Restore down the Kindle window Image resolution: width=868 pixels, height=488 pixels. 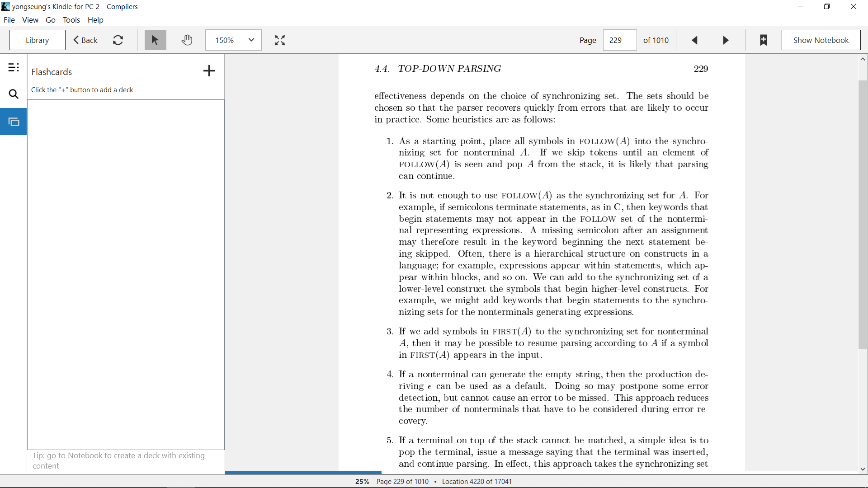click(827, 6)
